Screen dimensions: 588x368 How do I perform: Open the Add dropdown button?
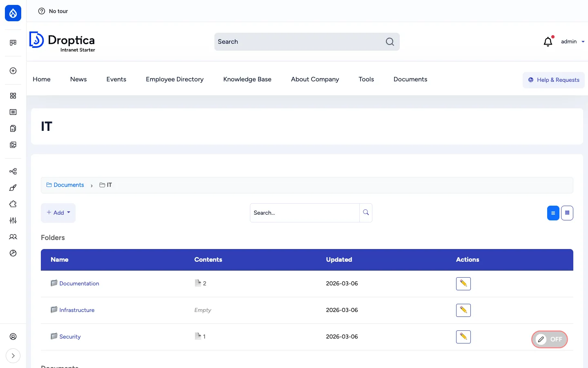[x=58, y=213]
